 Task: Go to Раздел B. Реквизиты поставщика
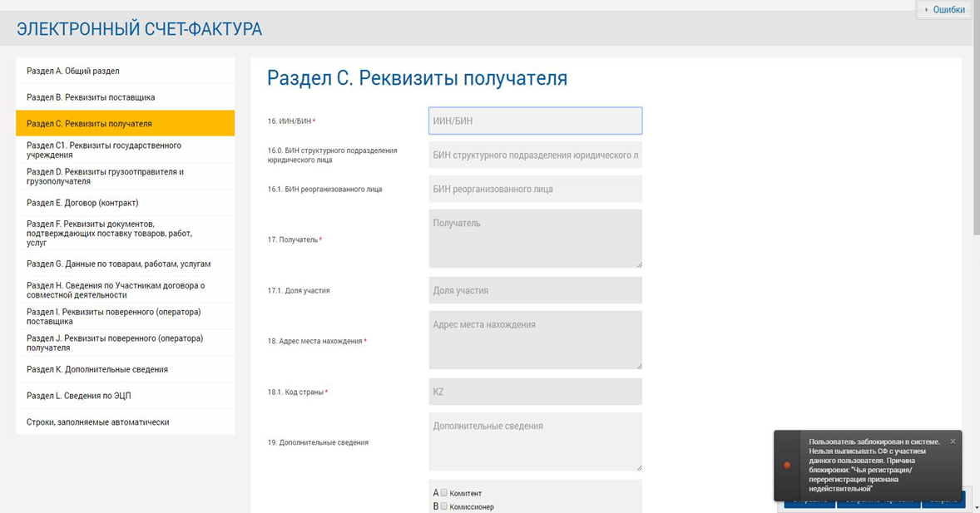click(125, 97)
